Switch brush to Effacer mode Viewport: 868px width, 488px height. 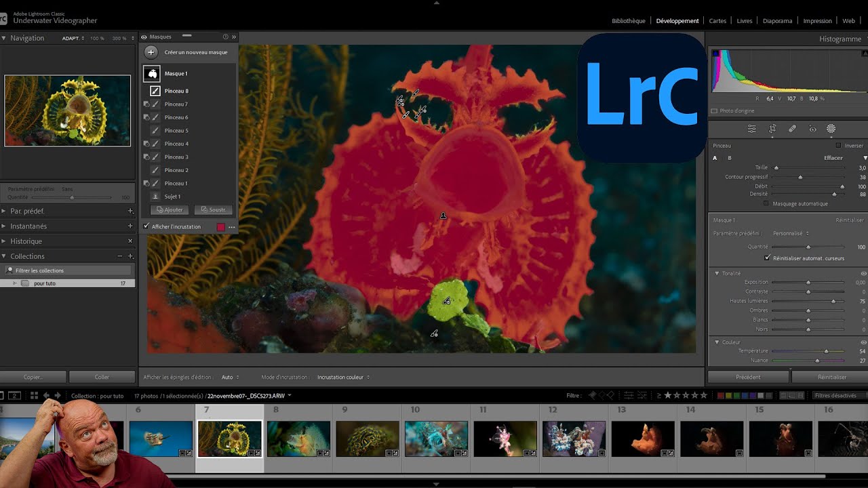click(833, 158)
